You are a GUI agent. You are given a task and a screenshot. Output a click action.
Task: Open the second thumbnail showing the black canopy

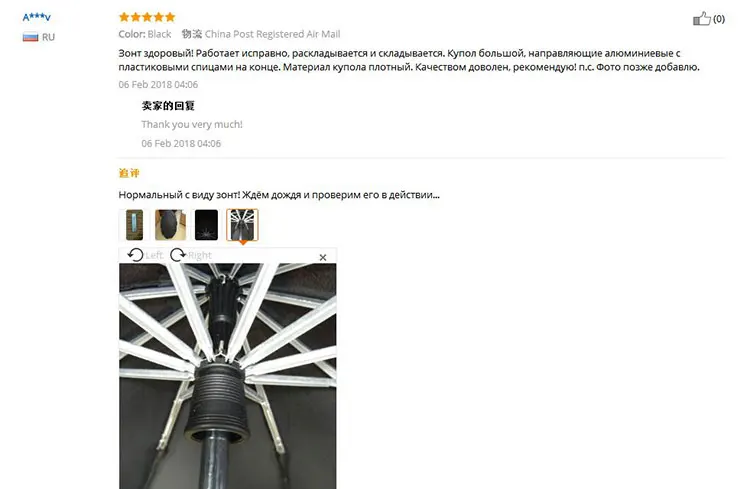170,225
